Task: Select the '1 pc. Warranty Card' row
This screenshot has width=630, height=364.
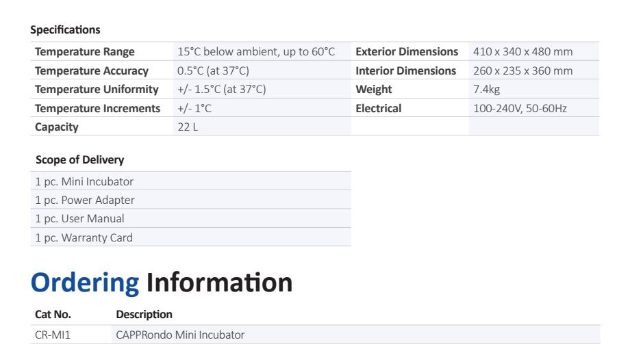Action: [84, 238]
